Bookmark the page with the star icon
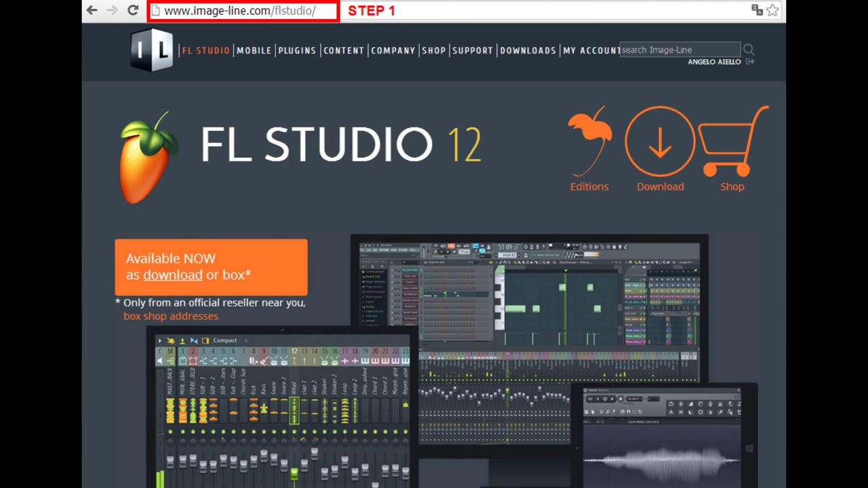 point(772,10)
